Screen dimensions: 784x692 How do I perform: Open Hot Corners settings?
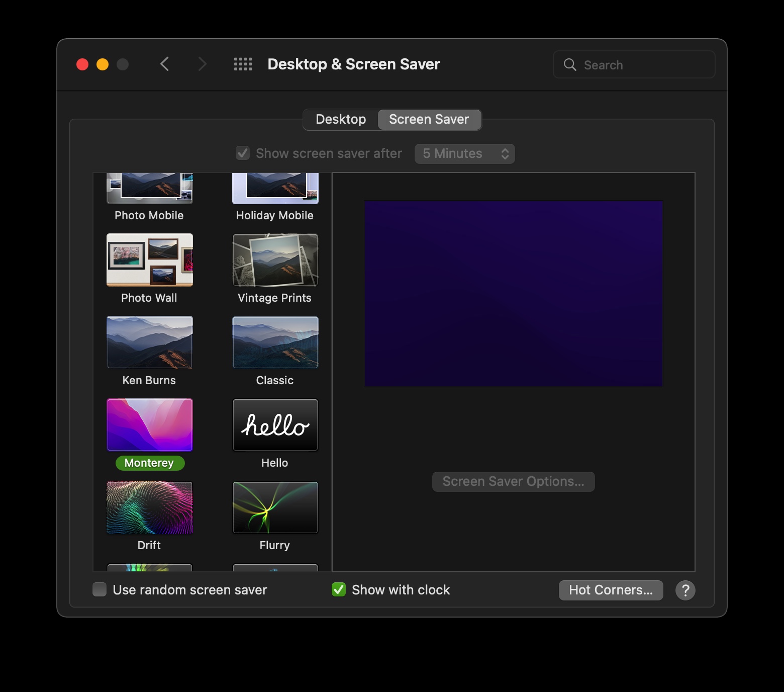pyautogui.click(x=611, y=590)
